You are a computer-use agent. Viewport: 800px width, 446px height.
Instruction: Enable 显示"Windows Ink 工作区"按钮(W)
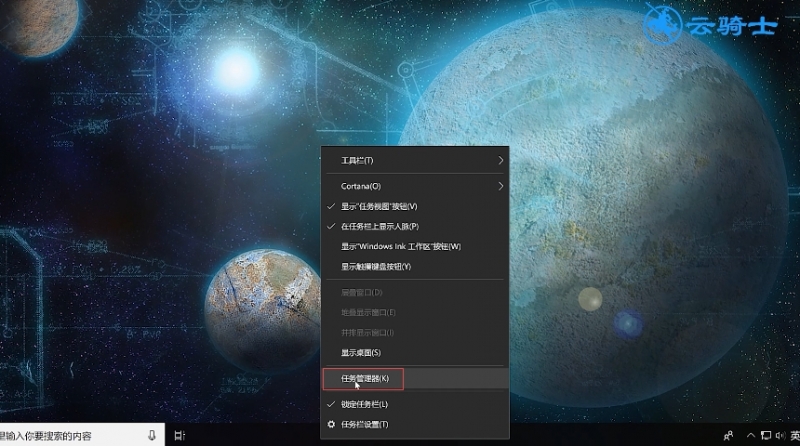pyautogui.click(x=415, y=246)
